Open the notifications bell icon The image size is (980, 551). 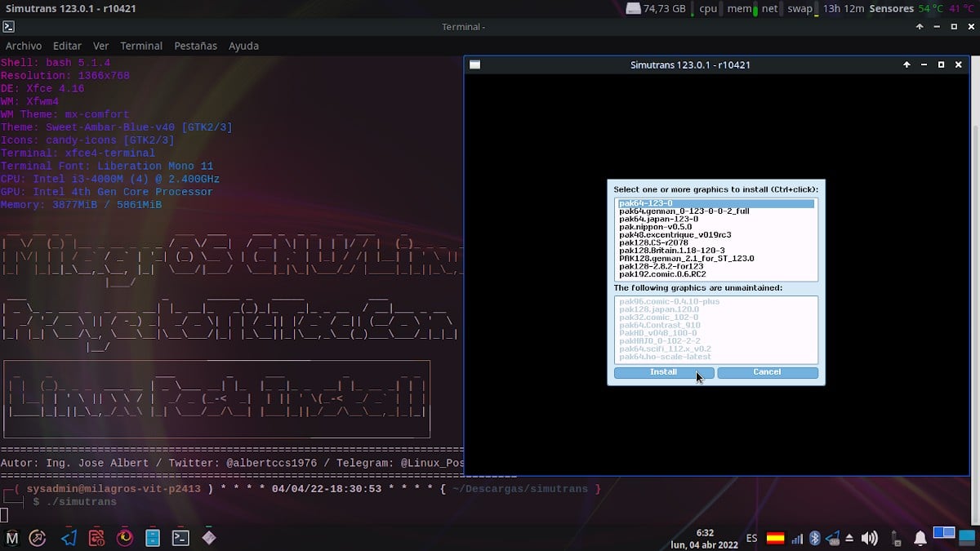[920, 538]
